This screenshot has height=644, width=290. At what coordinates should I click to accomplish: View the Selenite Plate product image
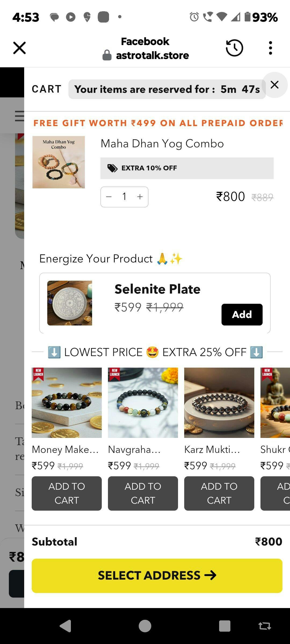pos(70,303)
